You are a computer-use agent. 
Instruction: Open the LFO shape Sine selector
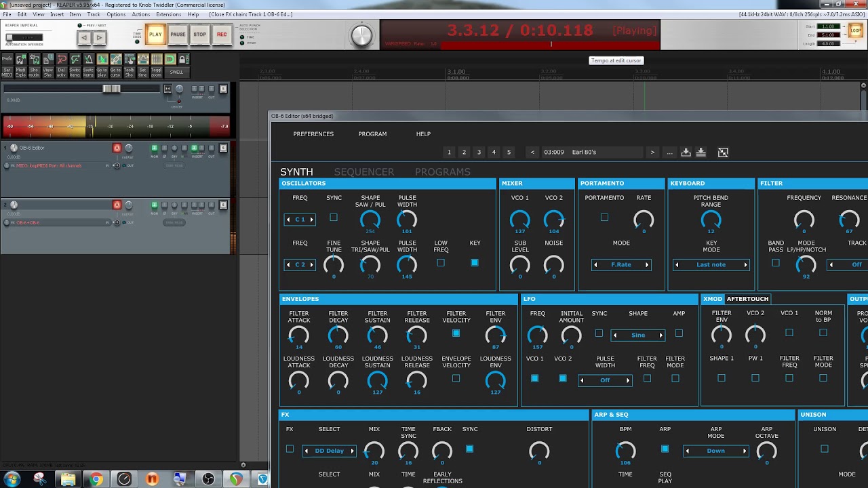pos(638,335)
